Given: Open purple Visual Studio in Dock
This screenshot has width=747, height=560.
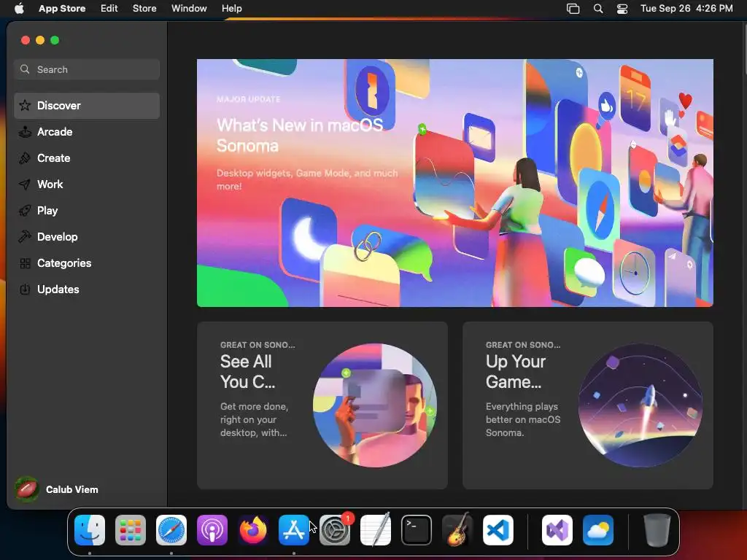Looking at the screenshot, I should point(557,530).
